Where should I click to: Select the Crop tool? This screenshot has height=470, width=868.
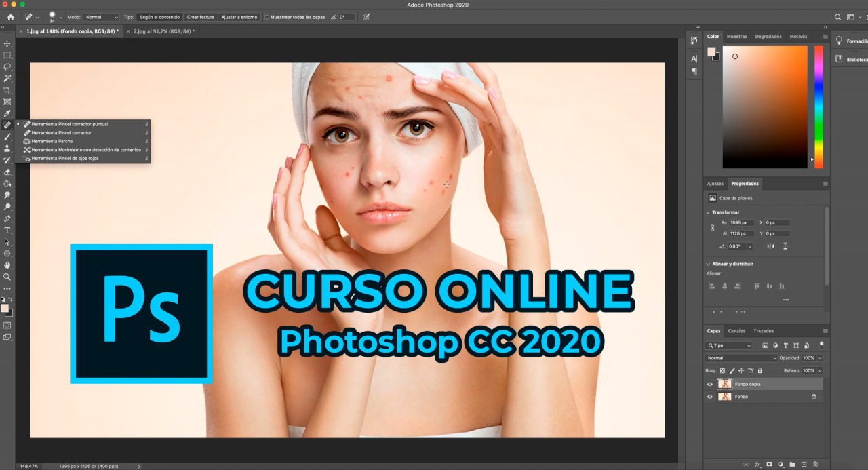7,90
